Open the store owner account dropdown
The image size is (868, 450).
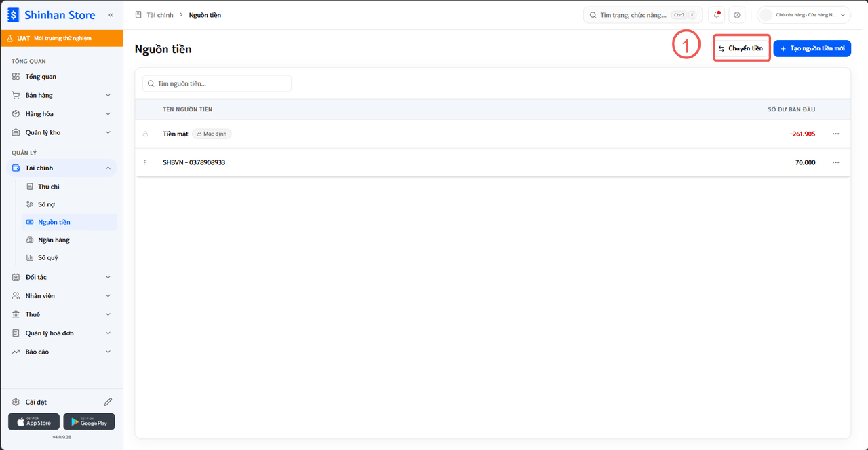(x=804, y=15)
